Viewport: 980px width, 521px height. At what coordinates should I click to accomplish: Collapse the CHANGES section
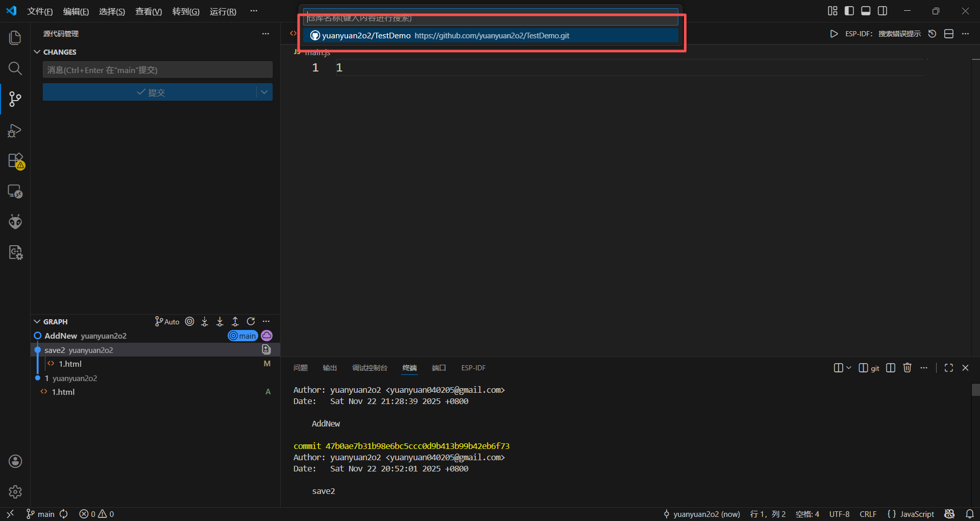point(37,52)
